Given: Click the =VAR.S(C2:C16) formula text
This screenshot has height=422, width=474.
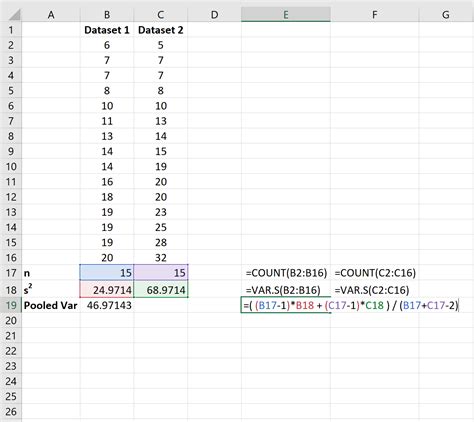Looking at the screenshot, I should pos(372,290).
